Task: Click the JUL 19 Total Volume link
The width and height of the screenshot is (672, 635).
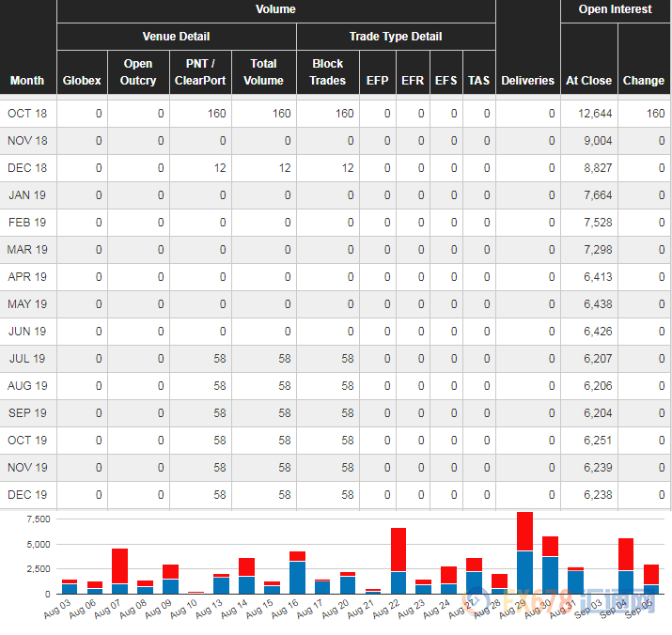Action: tap(284, 359)
